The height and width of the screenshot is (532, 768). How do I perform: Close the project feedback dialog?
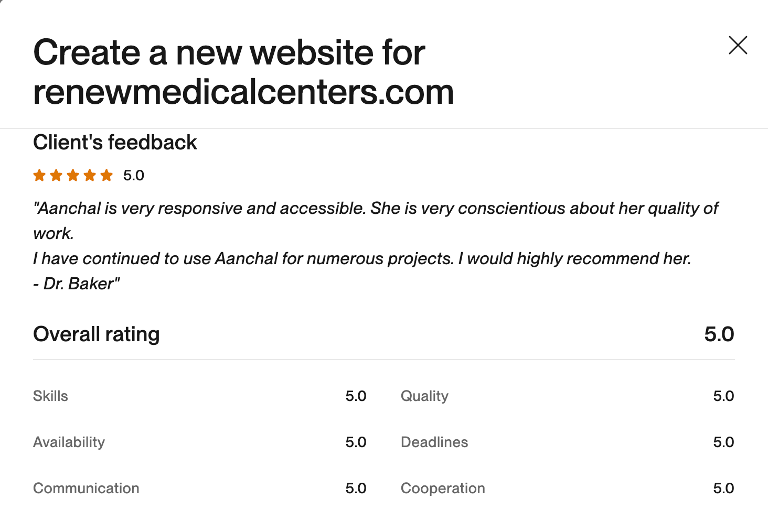pos(738,46)
